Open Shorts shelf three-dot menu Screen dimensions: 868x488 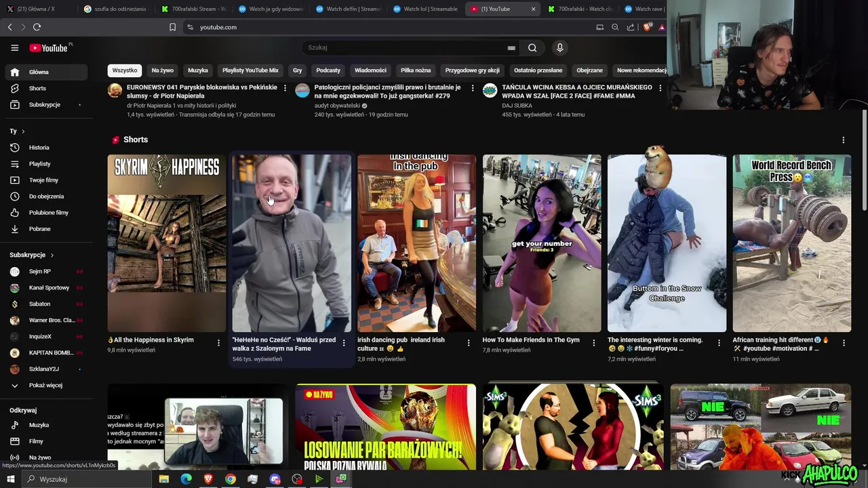[844, 140]
